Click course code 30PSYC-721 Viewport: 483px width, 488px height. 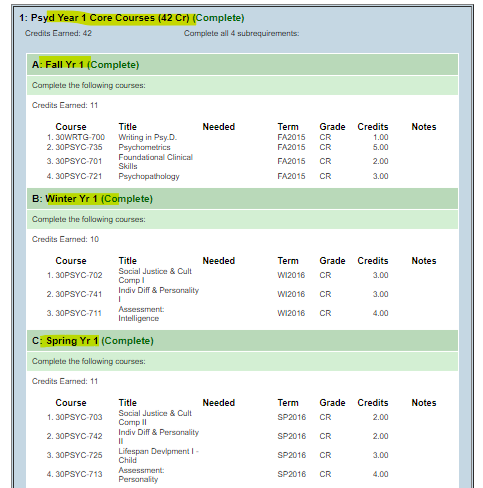[79, 176]
